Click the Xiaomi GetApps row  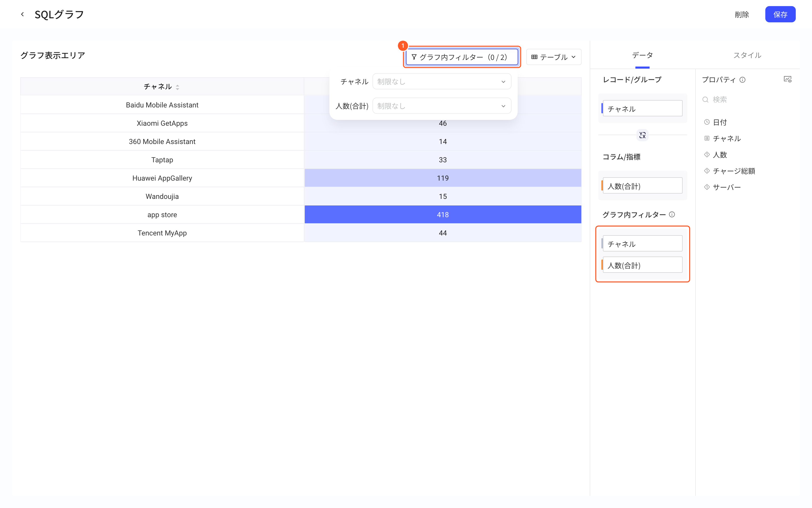coord(301,123)
